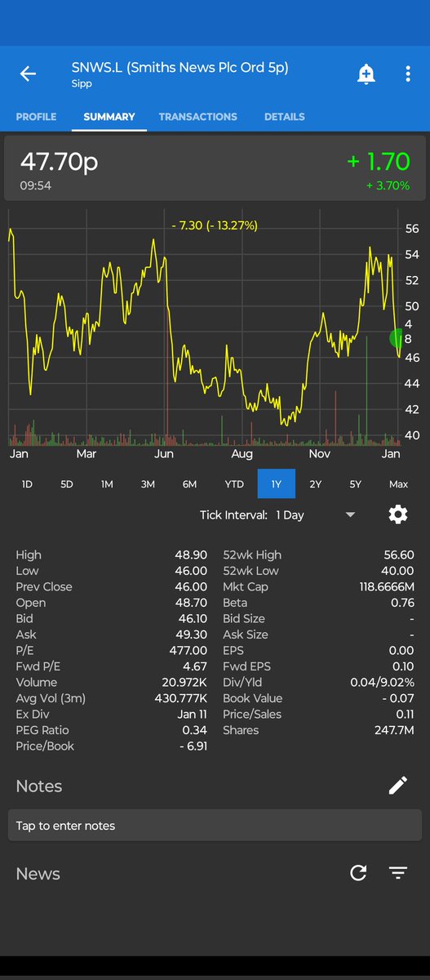430x980 pixels.
Task: Open the news filter icon
Action: click(x=397, y=874)
